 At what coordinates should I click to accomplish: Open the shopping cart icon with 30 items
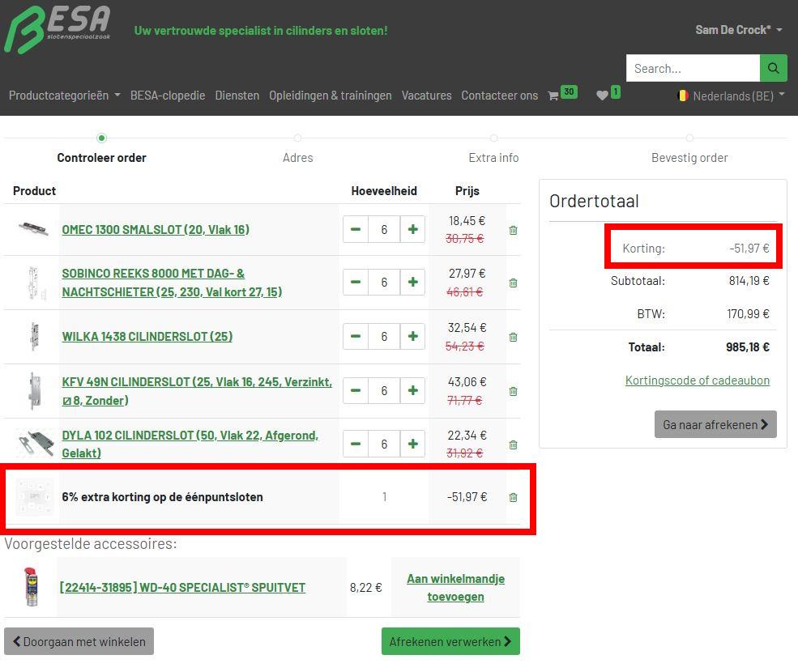click(554, 96)
